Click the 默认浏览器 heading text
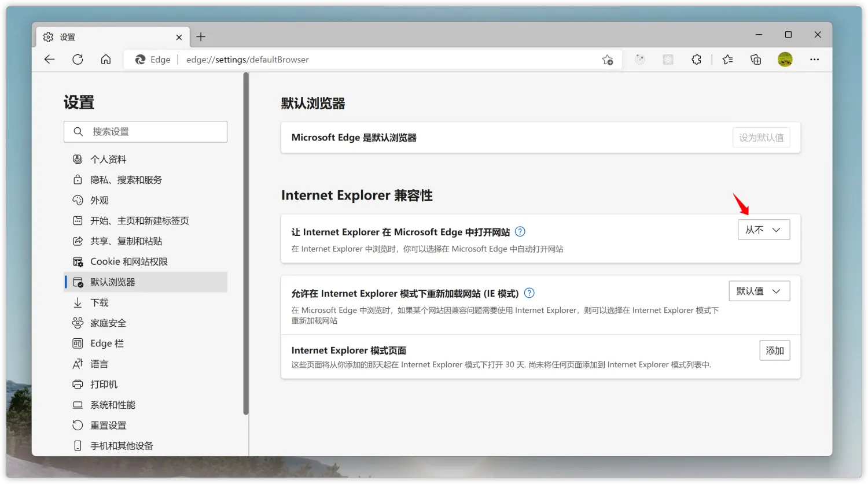 click(313, 104)
